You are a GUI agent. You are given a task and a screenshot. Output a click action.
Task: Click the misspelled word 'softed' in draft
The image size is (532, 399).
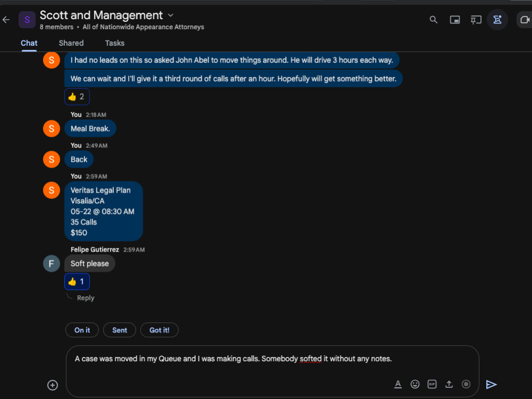[311, 359]
